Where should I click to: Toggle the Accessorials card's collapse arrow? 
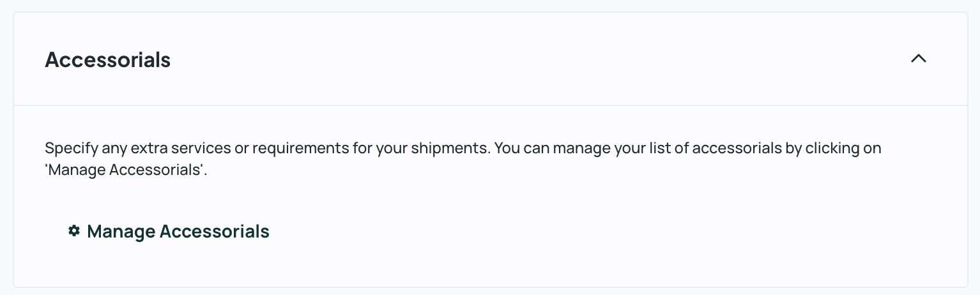(918, 59)
